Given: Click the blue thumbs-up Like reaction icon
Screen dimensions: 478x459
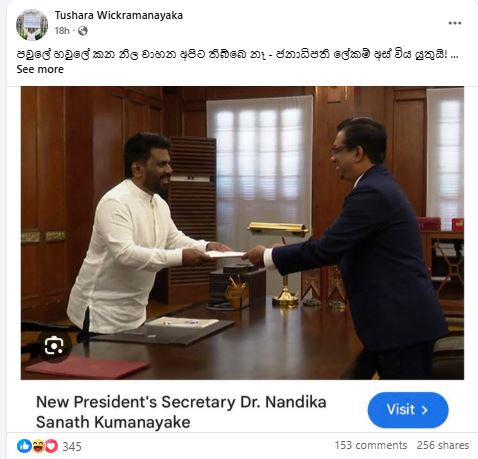Looking at the screenshot, I should point(24,446).
